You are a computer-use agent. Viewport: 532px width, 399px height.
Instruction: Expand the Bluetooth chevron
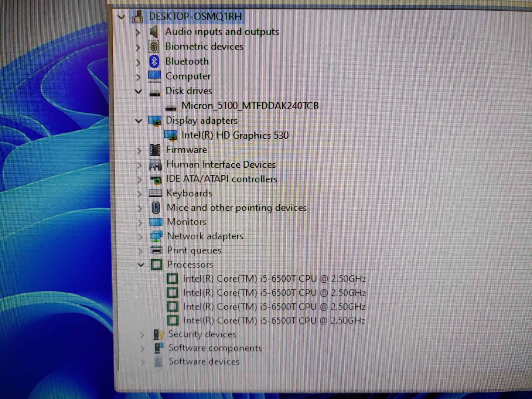(x=138, y=62)
